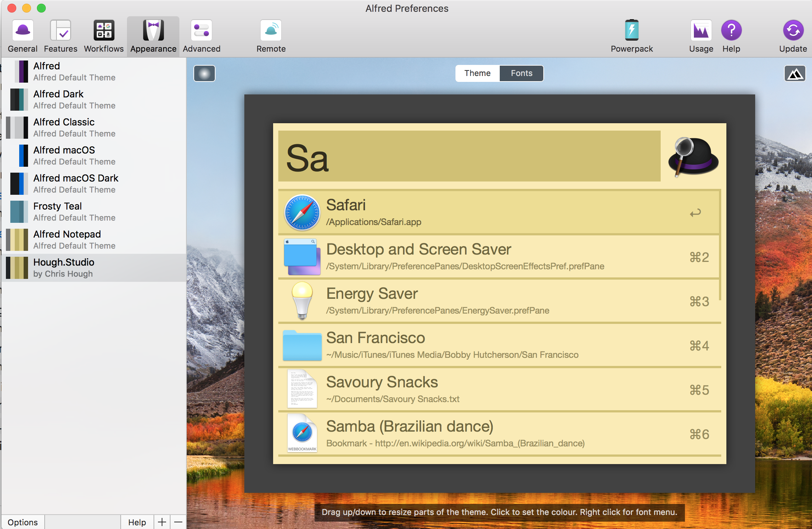The image size is (812, 529).
Task: Select the Theme segment tab
Action: [x=477, y=73]
